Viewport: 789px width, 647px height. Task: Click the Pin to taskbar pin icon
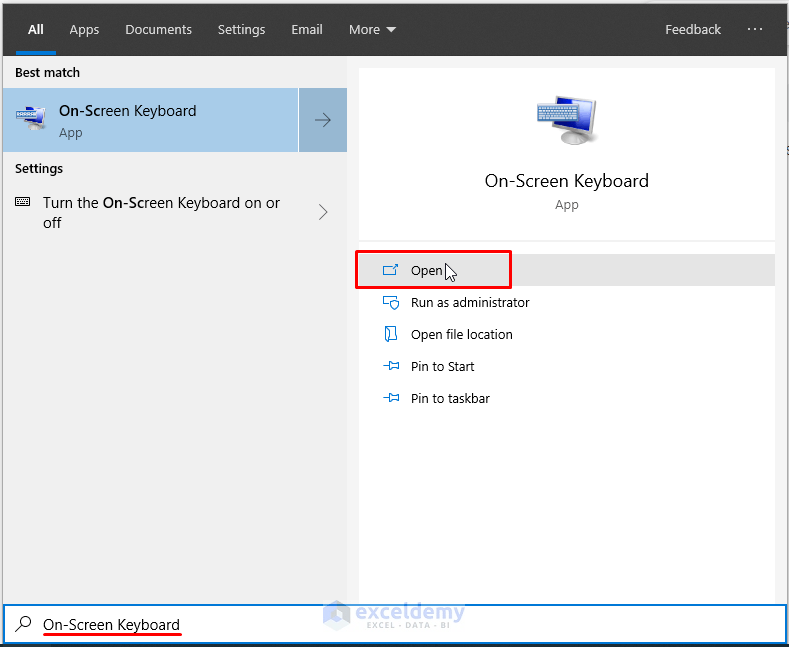[x=391, y=398]
